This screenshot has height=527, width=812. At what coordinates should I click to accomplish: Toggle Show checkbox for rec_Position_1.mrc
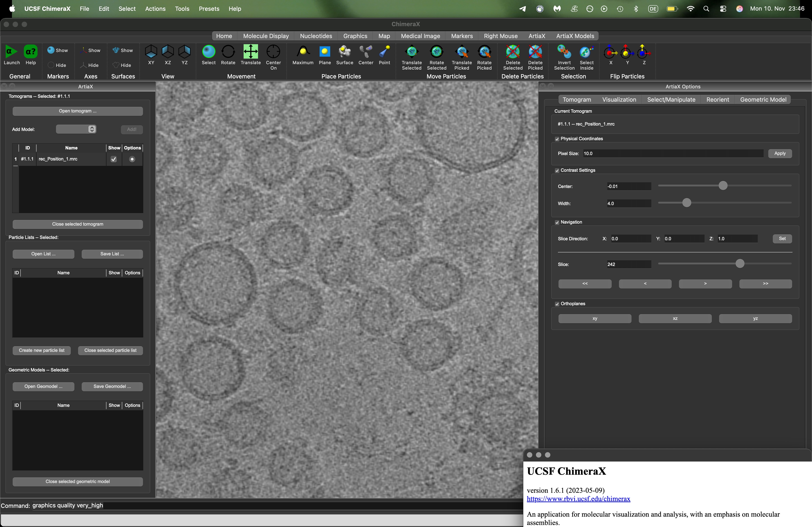[x=114, y=159]
